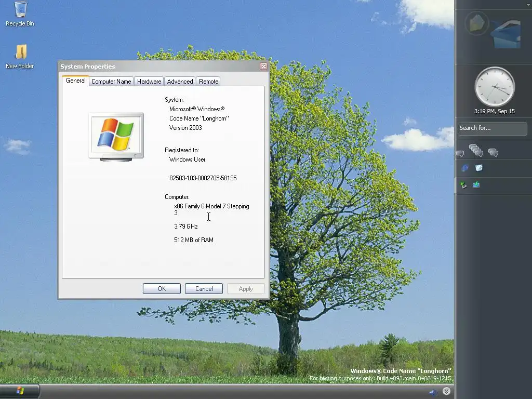Screen dimensions: 532x399
Task: Click the 'Microsoft® Windows®' text line
Action: (x=197, y=109)
